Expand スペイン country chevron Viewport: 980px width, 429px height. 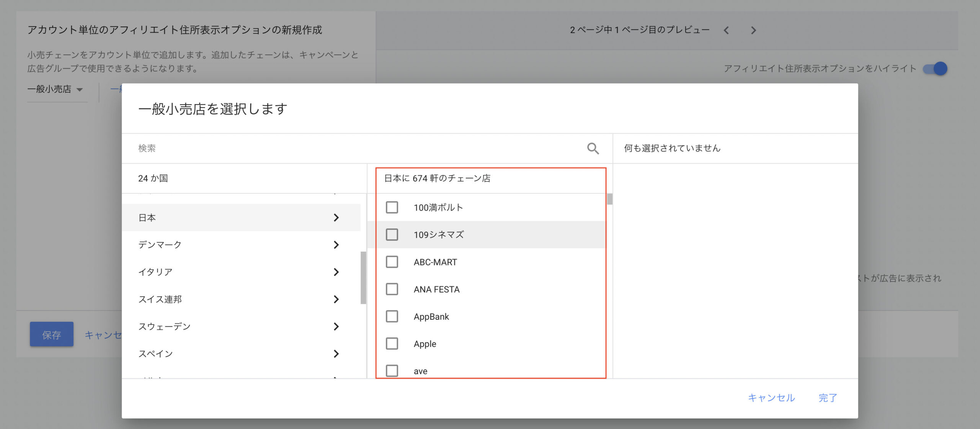336,354
